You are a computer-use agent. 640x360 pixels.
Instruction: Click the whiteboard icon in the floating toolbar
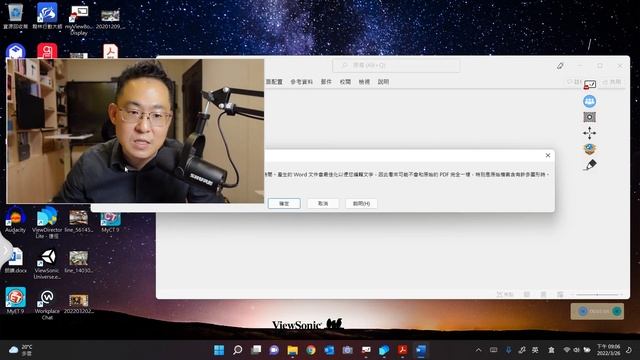(x=589, y=85)
